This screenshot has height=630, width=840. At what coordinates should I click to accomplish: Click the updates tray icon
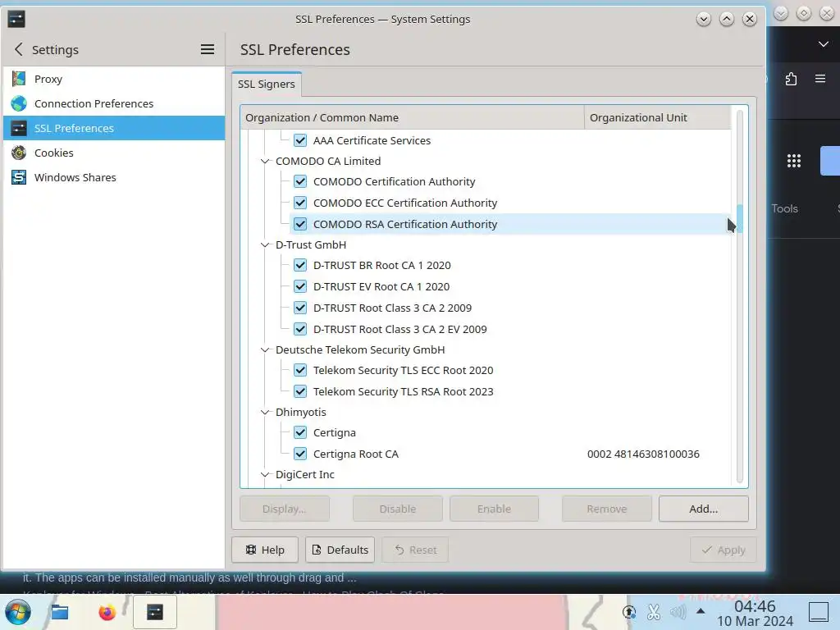pos(629,612)
